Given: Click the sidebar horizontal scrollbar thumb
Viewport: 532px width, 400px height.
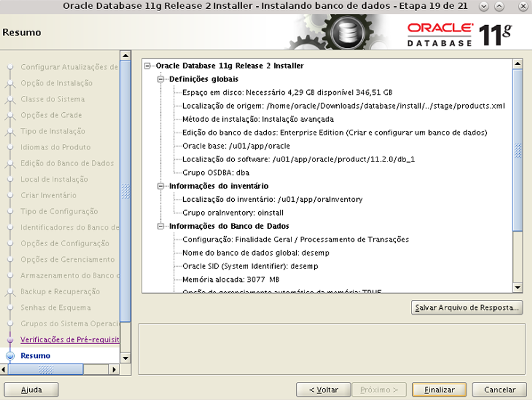Looking at the screenshot, I should [46, 369].
